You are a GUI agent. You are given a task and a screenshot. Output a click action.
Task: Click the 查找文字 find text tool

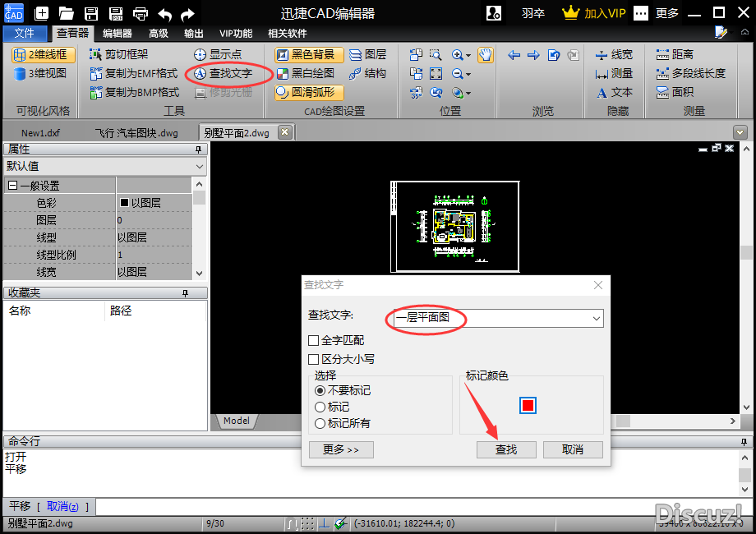click(222, 73)
